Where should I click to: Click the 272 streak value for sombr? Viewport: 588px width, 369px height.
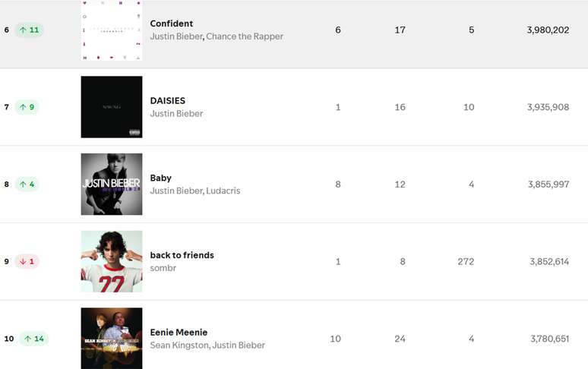(466, 261)
